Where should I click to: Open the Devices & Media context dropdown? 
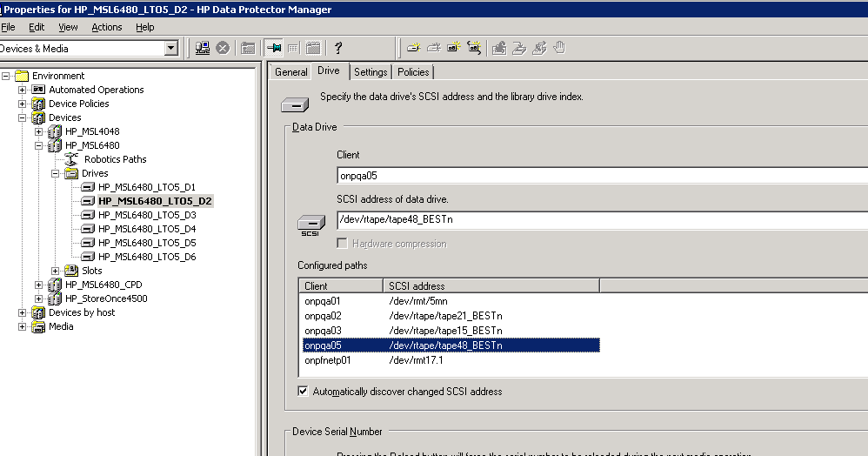coord(171,48)
